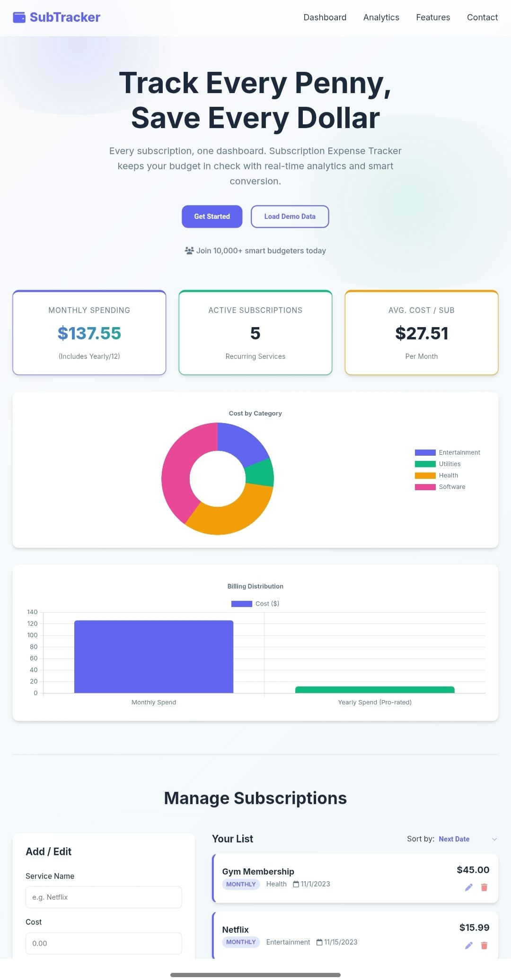Click the green Utilities donut segment

(260, 473)
